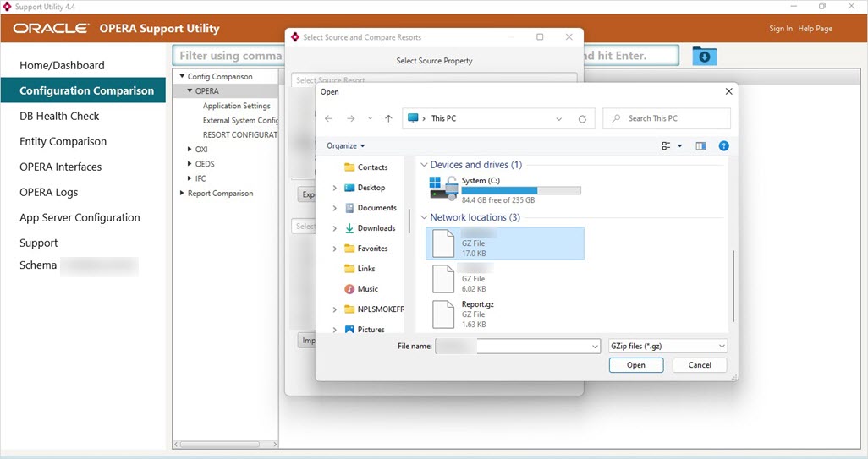Expand the Documents folder chevron
Viewport: 868px width, 459px height.
pyautogui.click(x=334, y=209)
